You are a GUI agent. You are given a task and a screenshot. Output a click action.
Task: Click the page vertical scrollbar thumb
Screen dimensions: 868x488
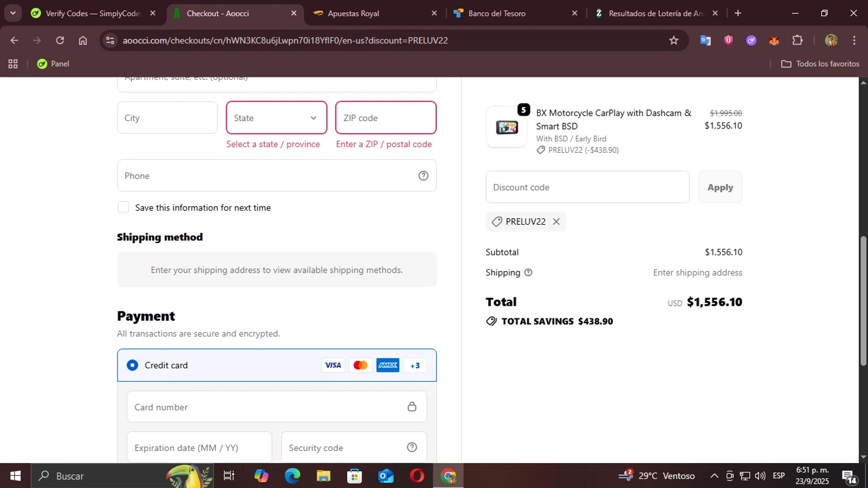click(863, 301)
